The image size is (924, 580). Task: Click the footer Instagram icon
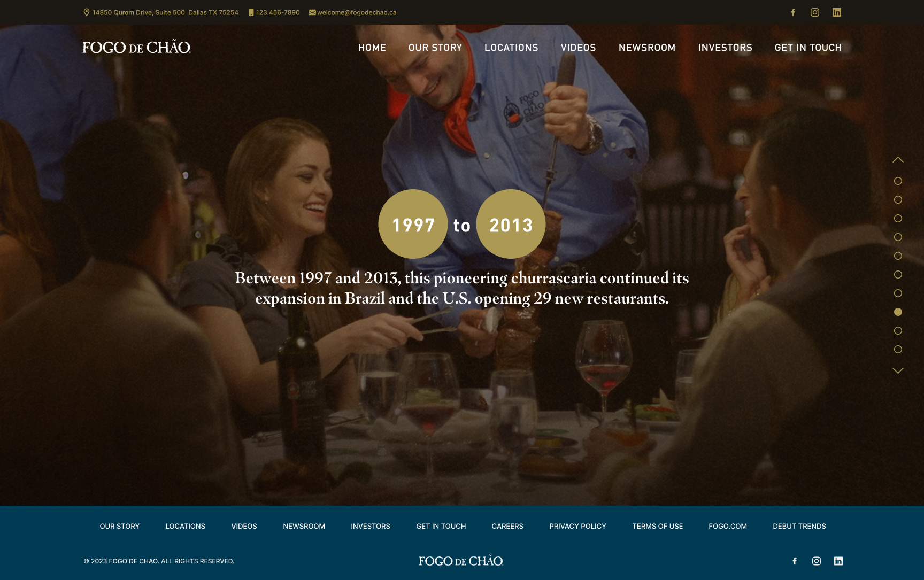pyautogui.click(x=817, y=561)
